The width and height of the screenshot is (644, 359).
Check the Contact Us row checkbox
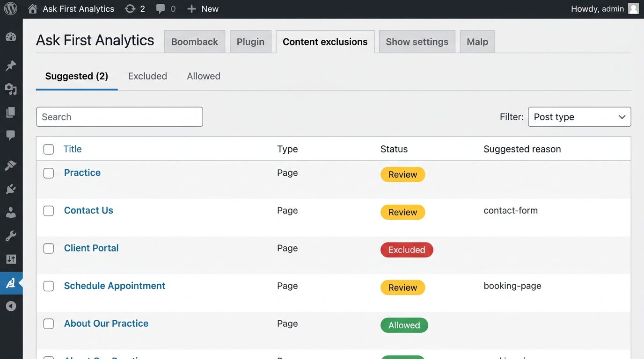coord(49,211)
